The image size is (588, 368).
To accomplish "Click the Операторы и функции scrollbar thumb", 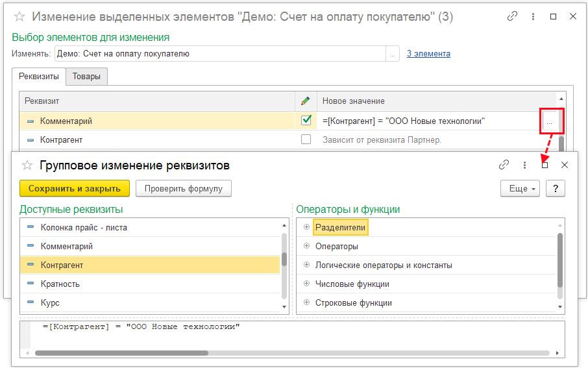I will 560,260.
